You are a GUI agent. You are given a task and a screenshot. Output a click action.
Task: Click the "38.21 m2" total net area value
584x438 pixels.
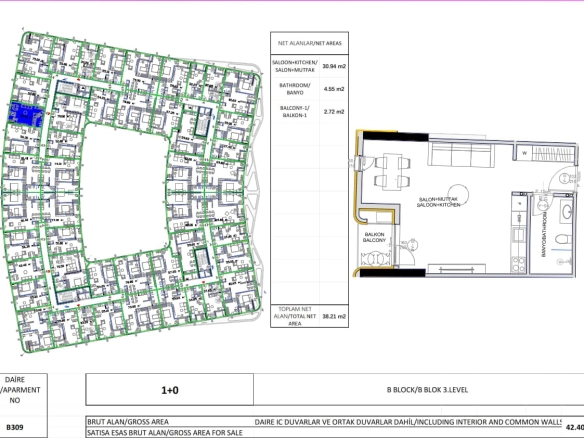coord(334,316)
